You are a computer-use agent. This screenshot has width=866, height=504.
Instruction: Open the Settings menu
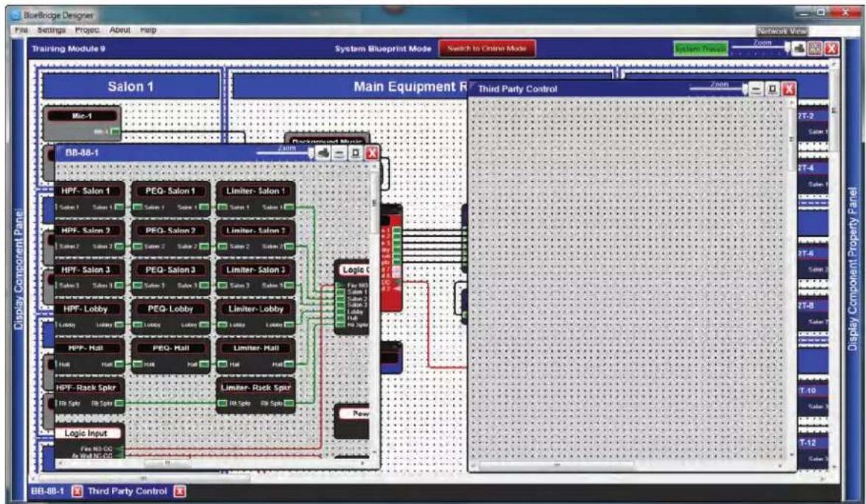52,30
